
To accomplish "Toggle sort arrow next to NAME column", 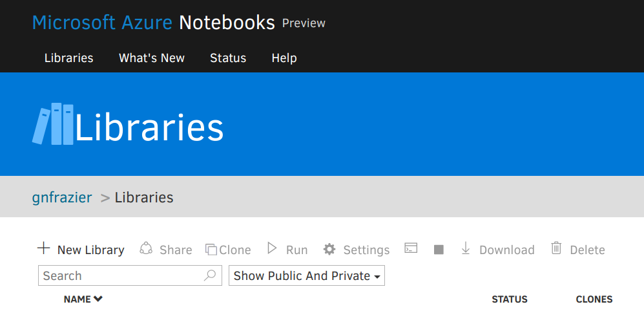I will point(98,299).
